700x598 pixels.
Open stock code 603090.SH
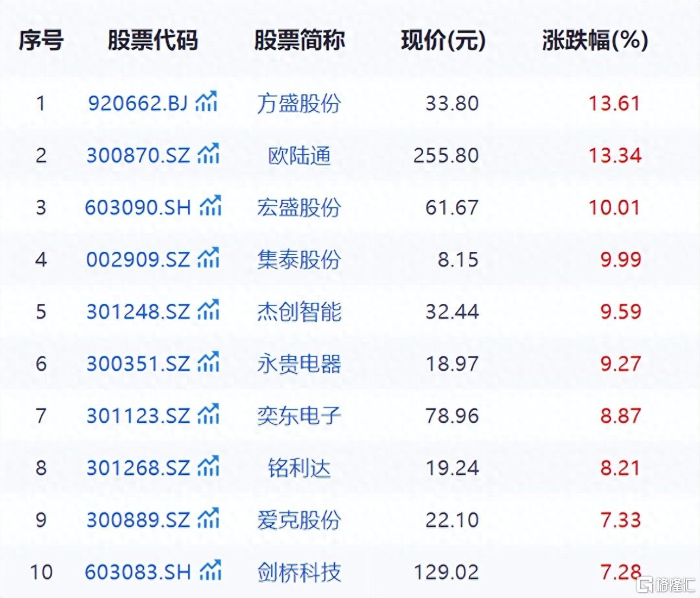[x=138, y=208]
